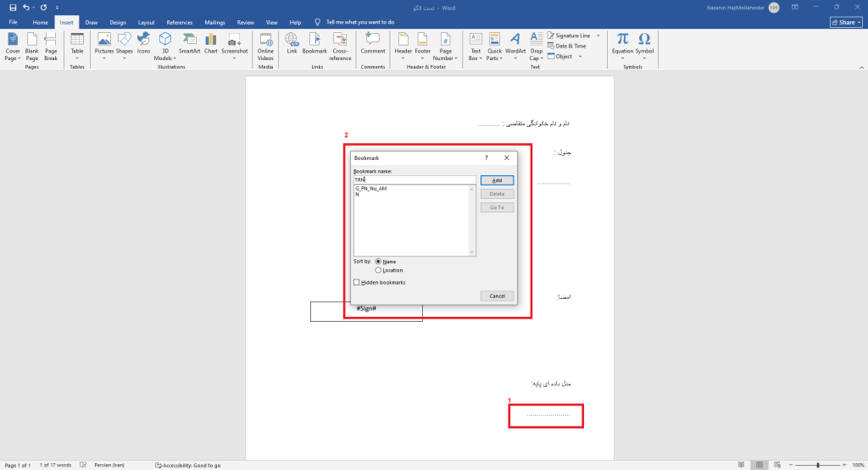The width and height of the screenshot is (868, 470).
Task: Insert a new Comment
Action: click(x=372, y=42)
